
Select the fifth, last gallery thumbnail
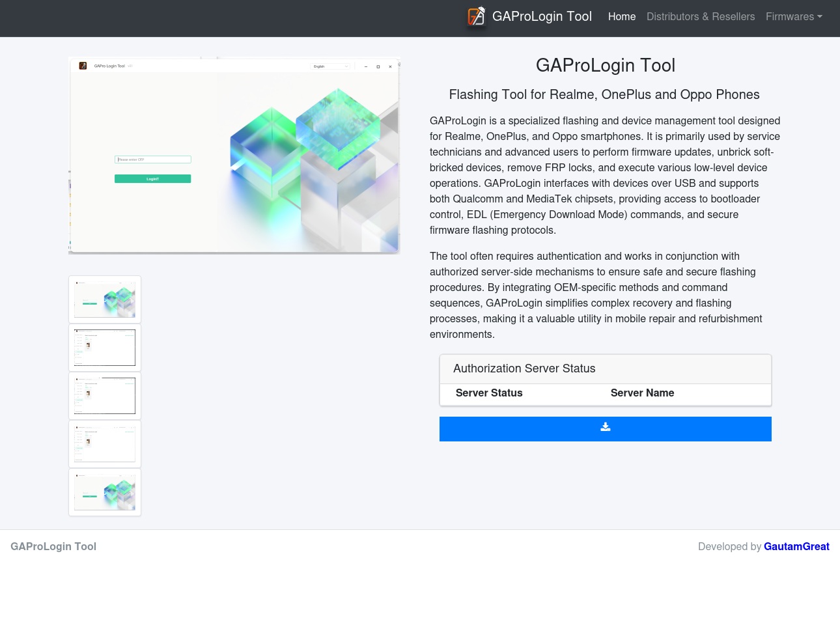105,492
